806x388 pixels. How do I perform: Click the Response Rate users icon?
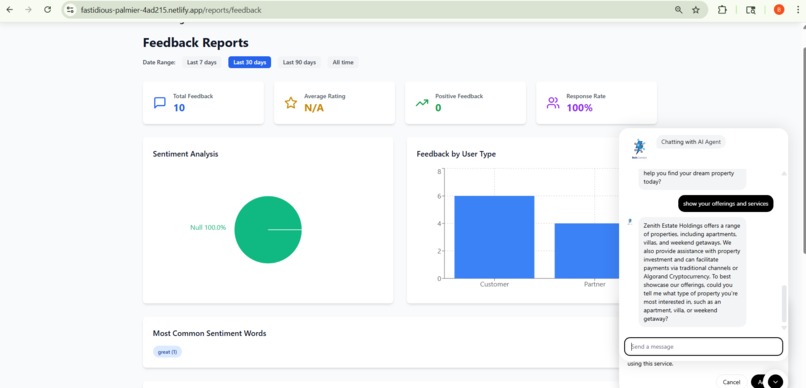coord(553,103)
